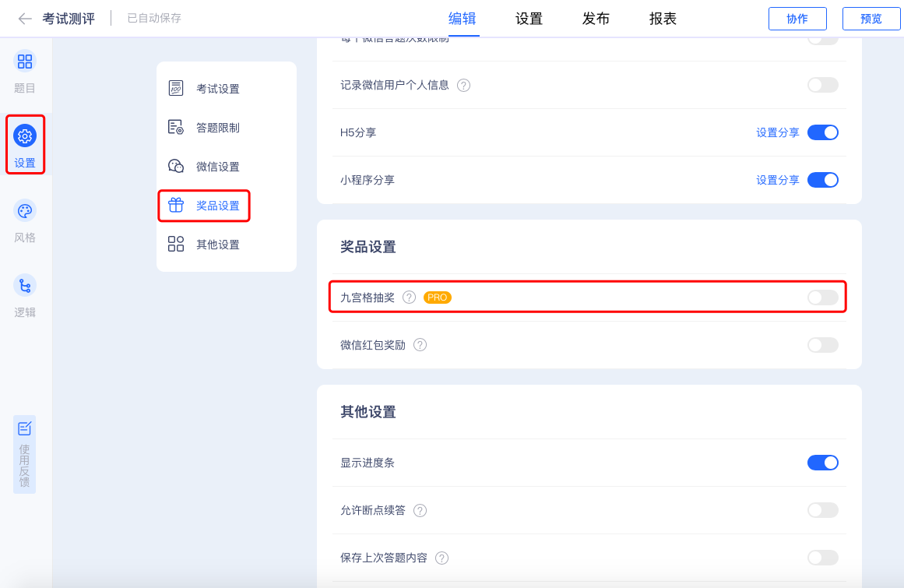Switch to the 报表 tab
The height and width of the screenshot is (588, 904).
pos(663,19)
